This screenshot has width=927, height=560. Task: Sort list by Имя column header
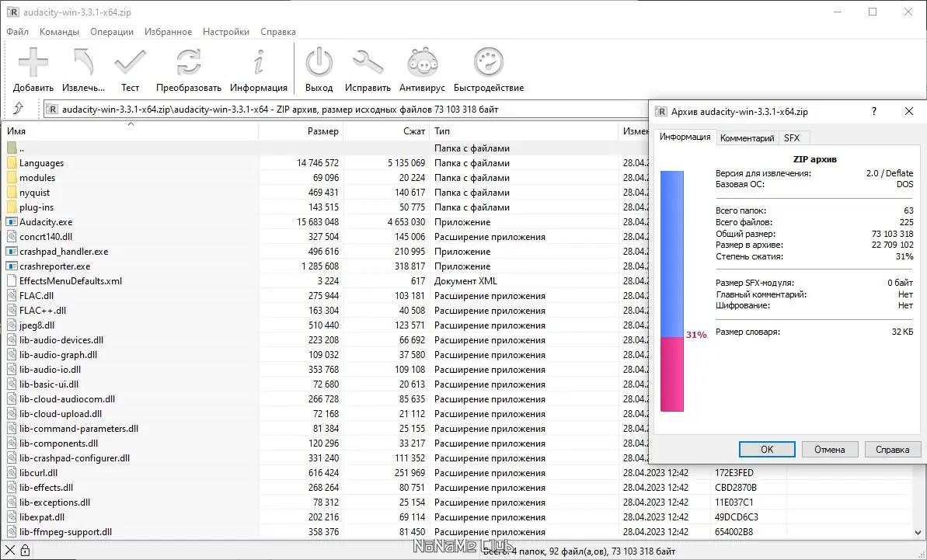pyautogui.click(x=130, y=131)
